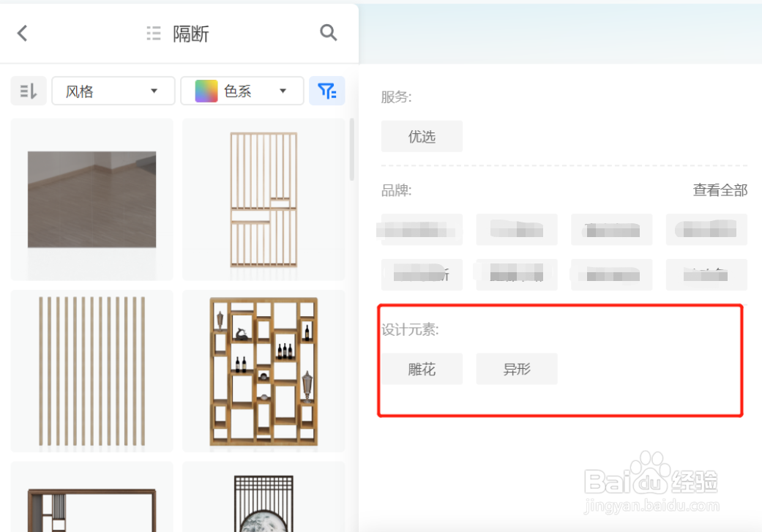Select the vertical wooden slats partition thumbnail
Image resolution: width=762 pixels, height=532 pixels.
(91, 371)
